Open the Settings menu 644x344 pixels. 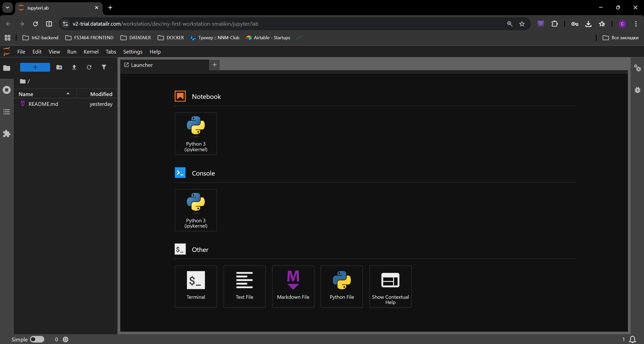(133, 52)
